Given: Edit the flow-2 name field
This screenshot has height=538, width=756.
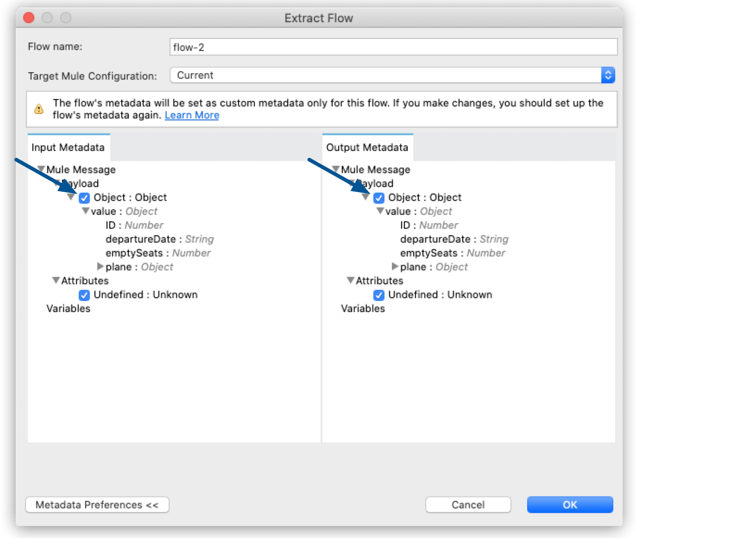Looking at the screenshot, I should [393, 46].
